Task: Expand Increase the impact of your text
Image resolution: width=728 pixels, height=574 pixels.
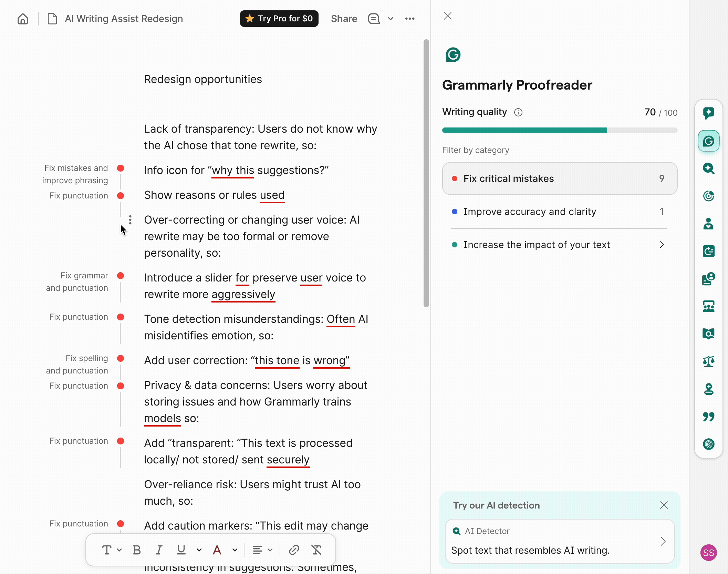Action: [560, 245]
